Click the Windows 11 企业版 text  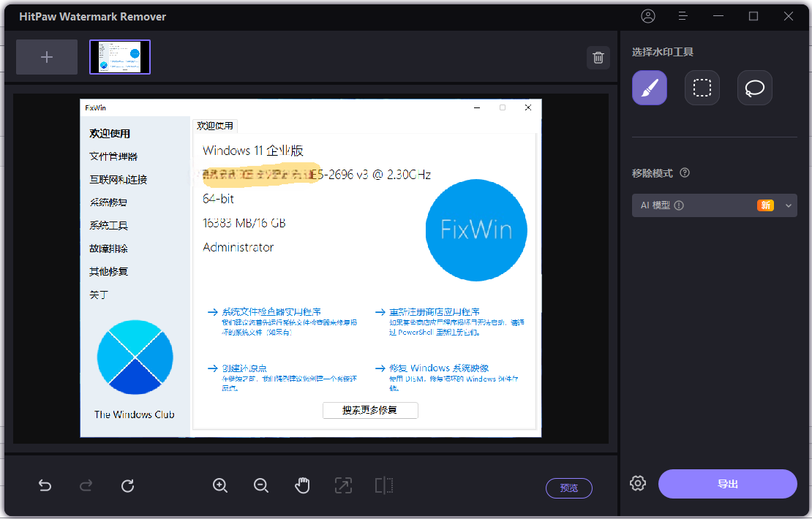click(x=252, y=151)
